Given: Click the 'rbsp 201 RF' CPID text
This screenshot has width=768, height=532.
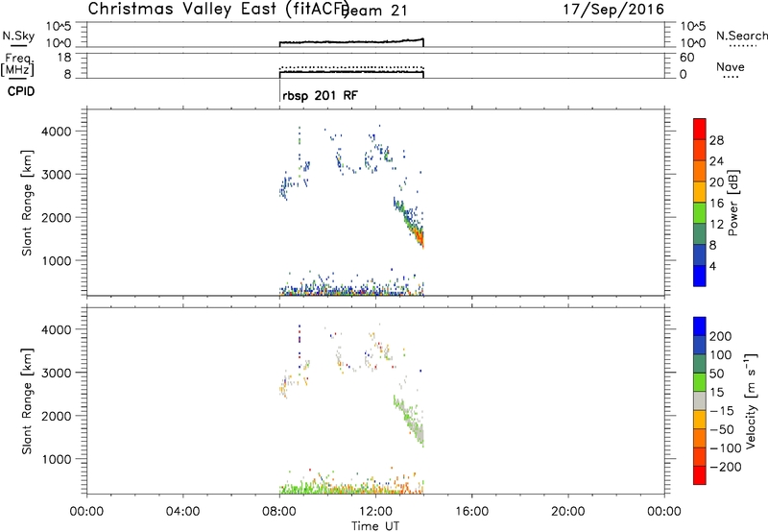Looking at the screenshot, I should (321, 95).
